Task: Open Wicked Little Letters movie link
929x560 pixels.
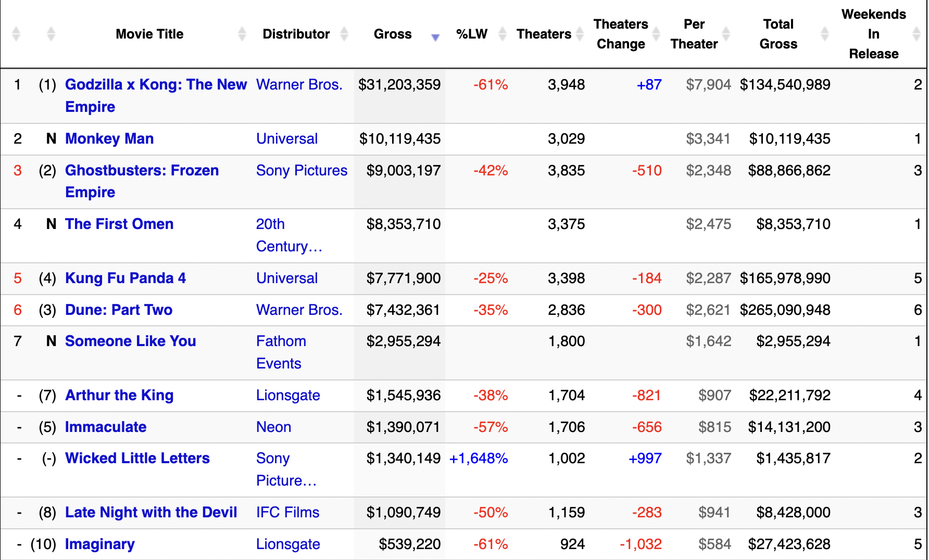Action: (137, 458)
